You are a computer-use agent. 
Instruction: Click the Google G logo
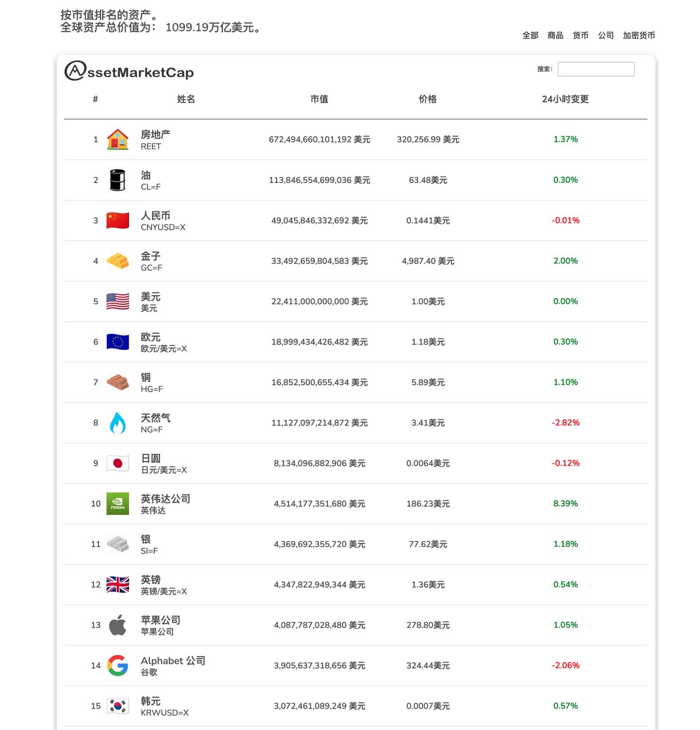tap(117, 666)
